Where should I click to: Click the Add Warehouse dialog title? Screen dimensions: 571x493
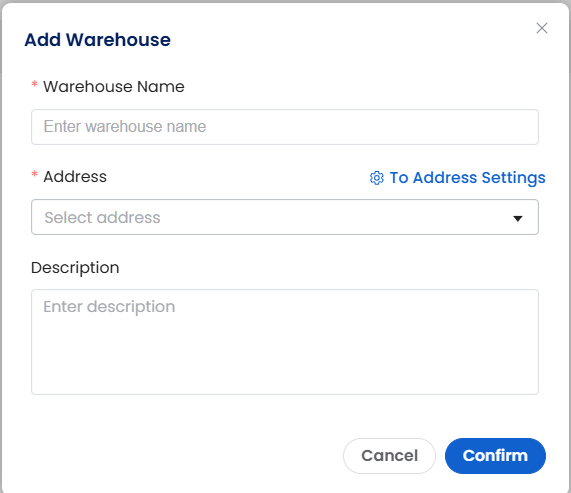click(x=97, y=40)
